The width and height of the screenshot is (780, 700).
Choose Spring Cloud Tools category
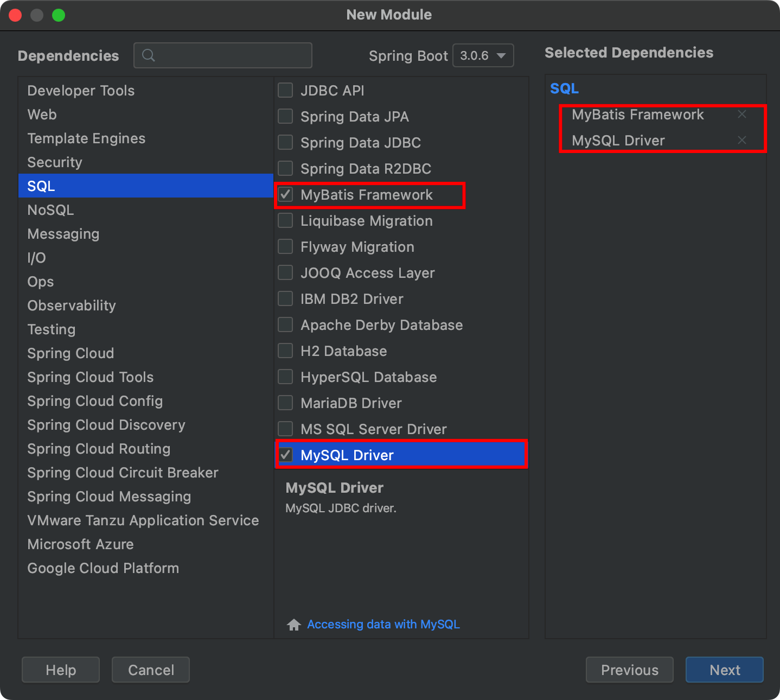145,377
